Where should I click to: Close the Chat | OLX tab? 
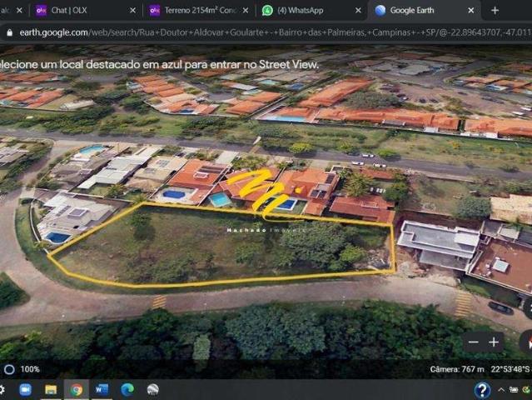[132, 11]
